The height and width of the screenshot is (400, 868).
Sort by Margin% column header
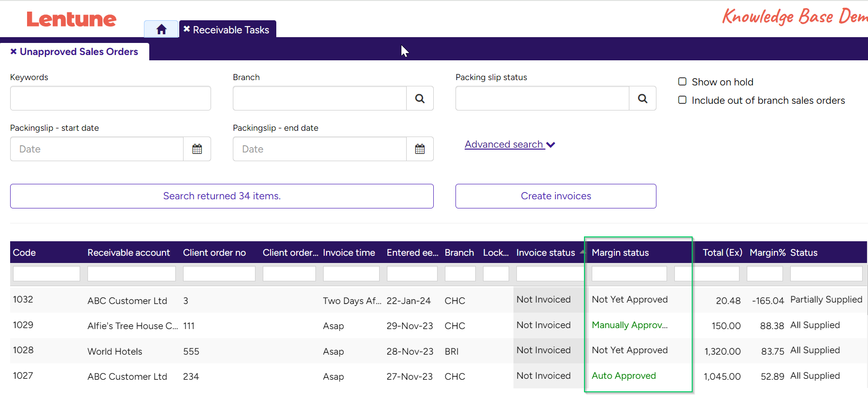768,252
